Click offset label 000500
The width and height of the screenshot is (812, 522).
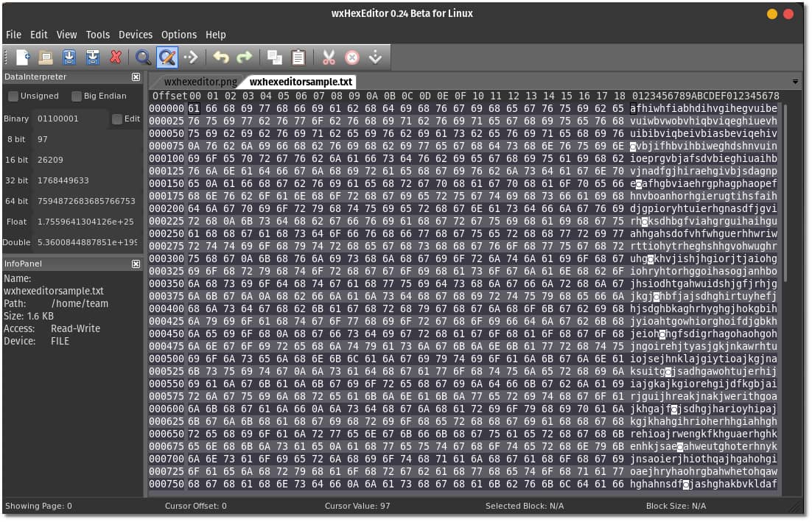(167, 359)
